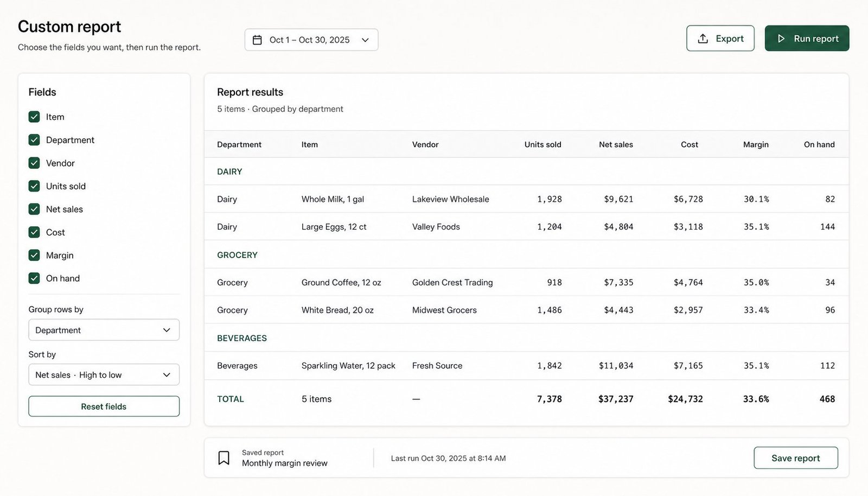This screenshot has height=496, width=868.
Task: Select the White Bread, 20 oz item
Action: [337, 310]
